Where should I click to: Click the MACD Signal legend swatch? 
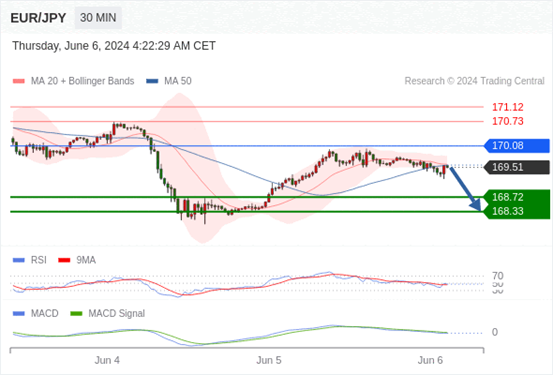click(x=76, y=314)
